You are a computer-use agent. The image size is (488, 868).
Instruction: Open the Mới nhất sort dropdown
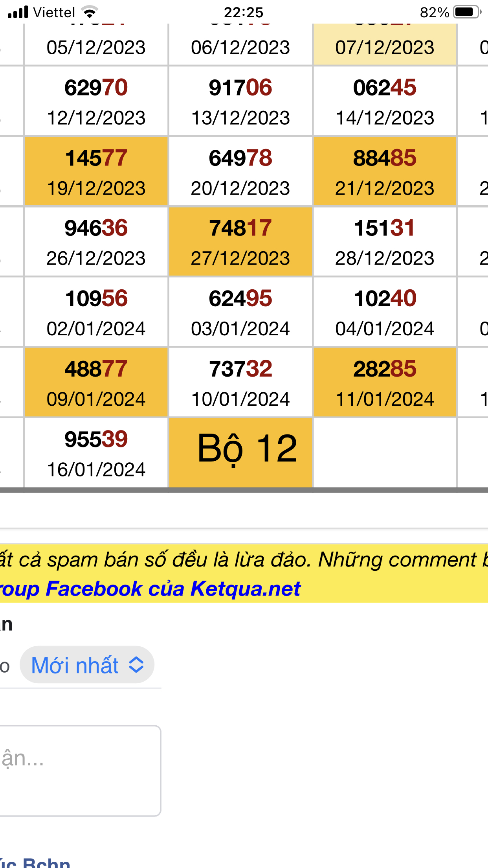87,665
